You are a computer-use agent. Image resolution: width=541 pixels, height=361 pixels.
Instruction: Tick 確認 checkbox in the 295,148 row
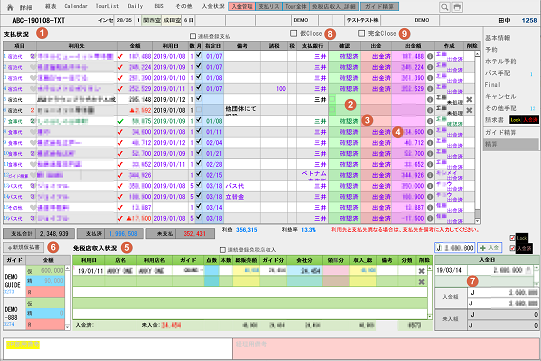332,99
